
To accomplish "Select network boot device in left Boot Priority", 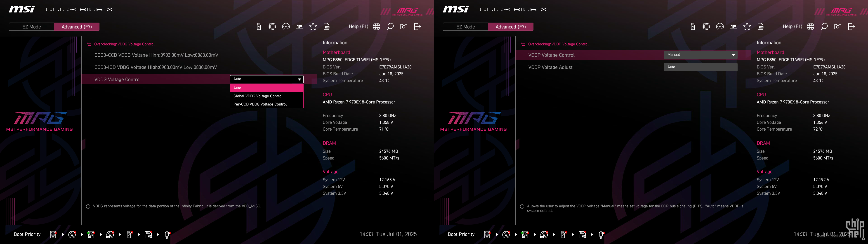I will 167,235.
